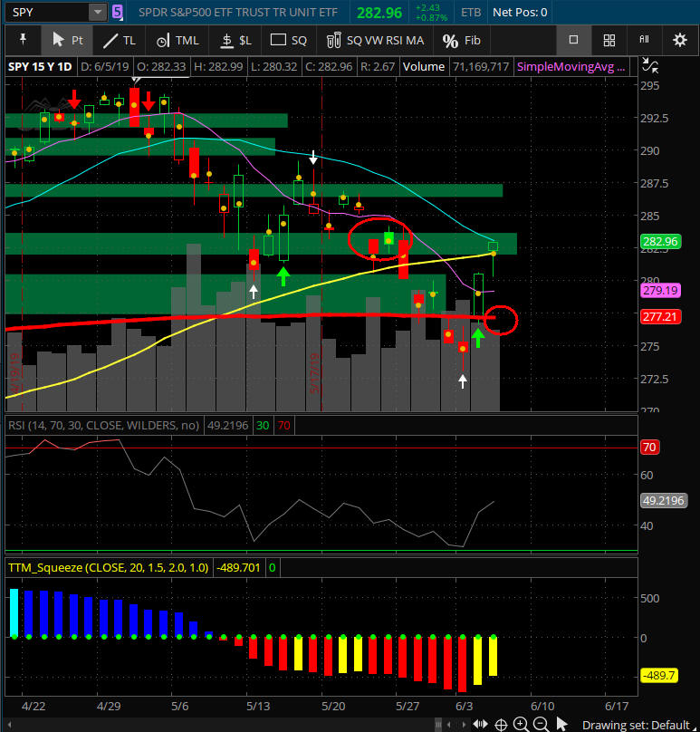Select the Pointer (Pt) drawing tool
The height and width of the screenshot is (732, 700).
pos(67,40)
